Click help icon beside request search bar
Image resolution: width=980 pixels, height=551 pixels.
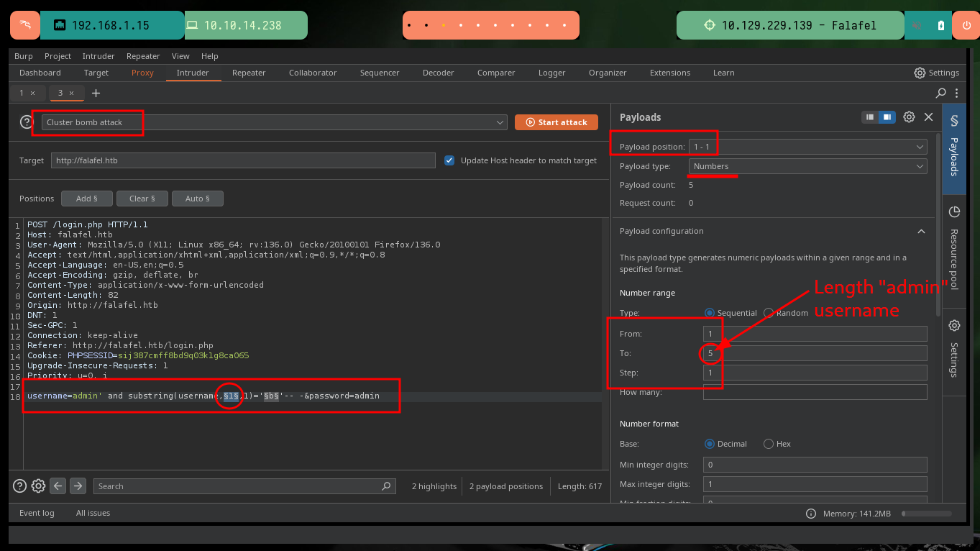pos(20,486)
